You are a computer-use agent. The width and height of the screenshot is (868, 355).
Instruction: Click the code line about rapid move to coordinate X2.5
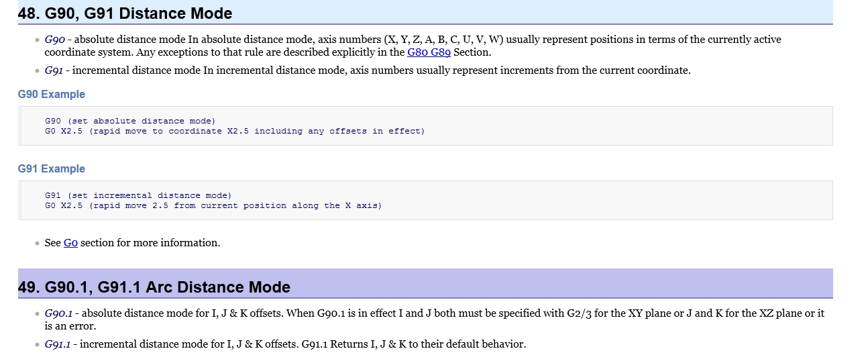(235, 132)
